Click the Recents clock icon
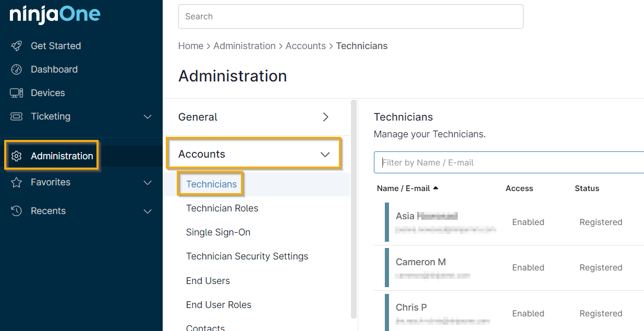 [17, 211]
